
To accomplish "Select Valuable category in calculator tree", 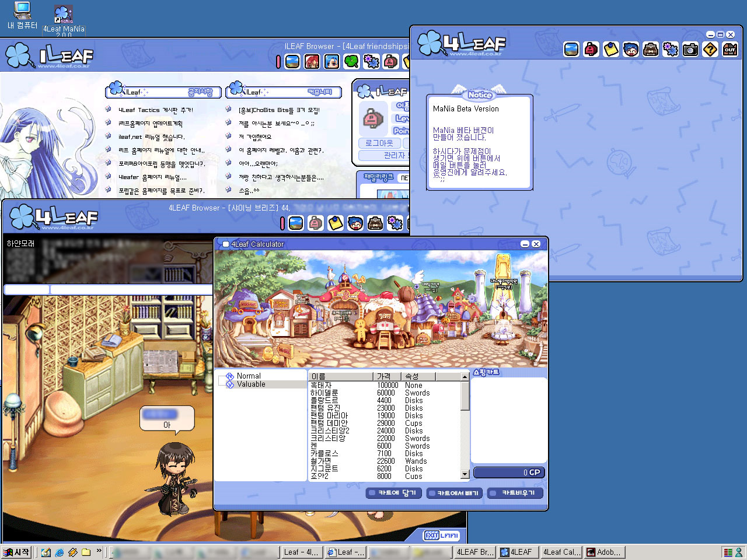I will (251, 384).
